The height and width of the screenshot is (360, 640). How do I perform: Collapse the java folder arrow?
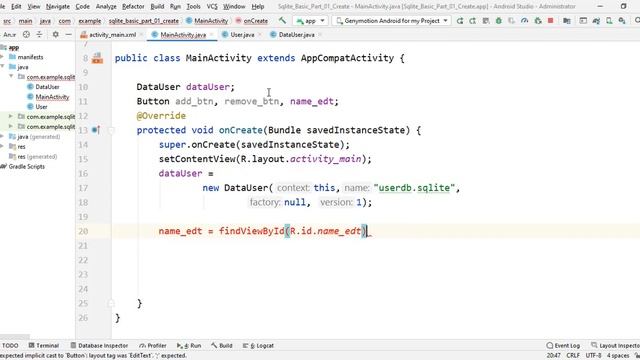point(2,67)
